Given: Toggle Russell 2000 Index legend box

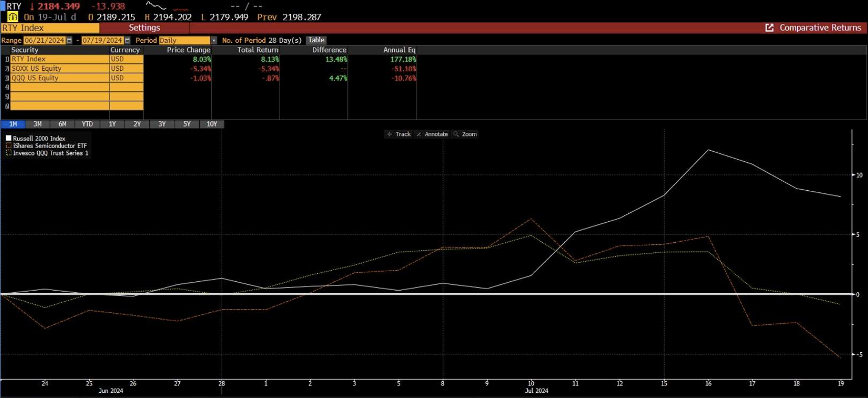Looking at the screenshot, I should [x=9, y=138].
